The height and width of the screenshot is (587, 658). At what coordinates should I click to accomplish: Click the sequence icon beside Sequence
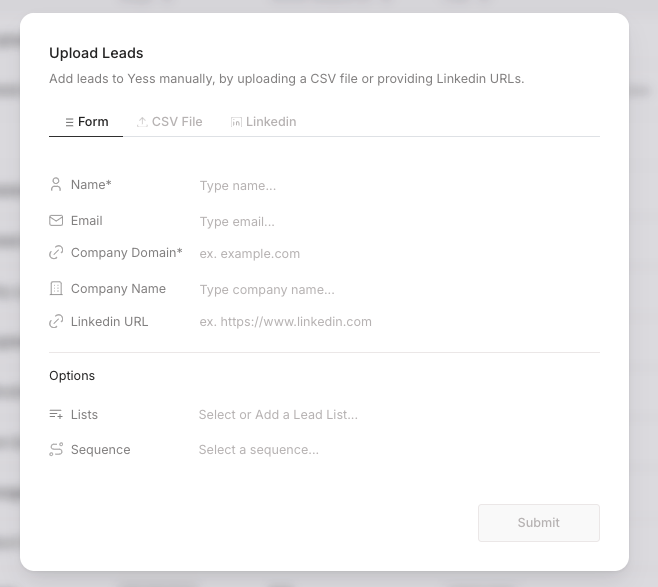[56, 450]
